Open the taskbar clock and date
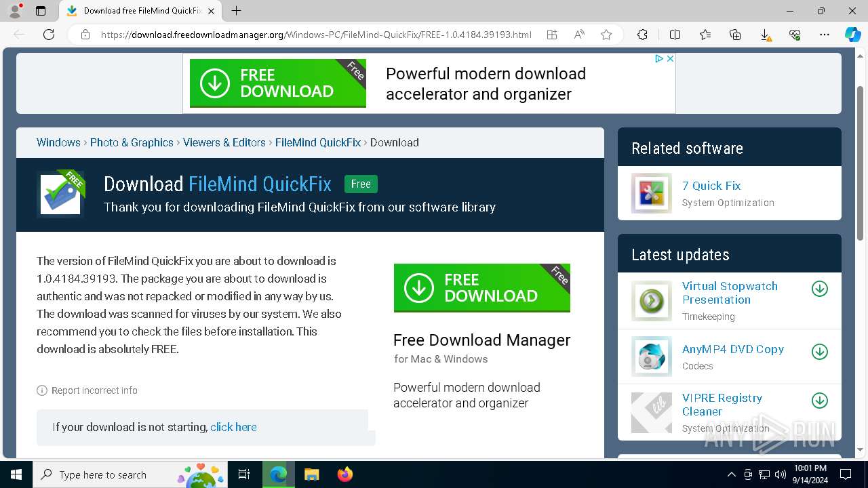The width and height of the screenshot is (868, 488). (x=810, y=474)
